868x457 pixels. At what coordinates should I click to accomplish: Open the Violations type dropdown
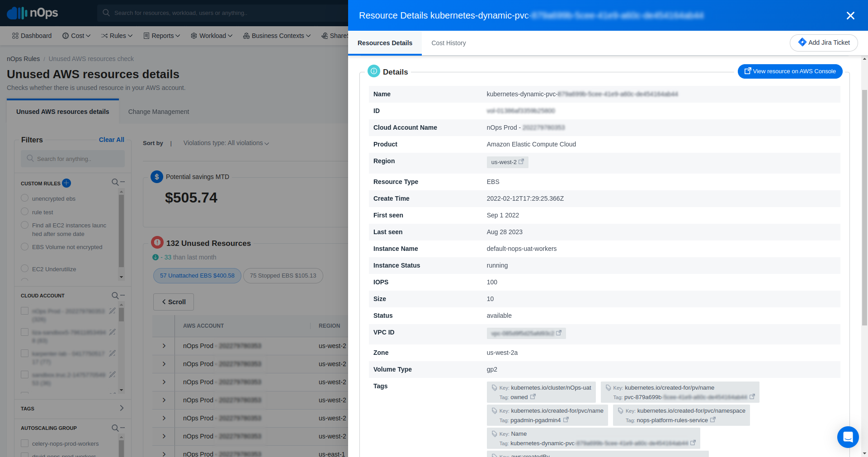226,143
